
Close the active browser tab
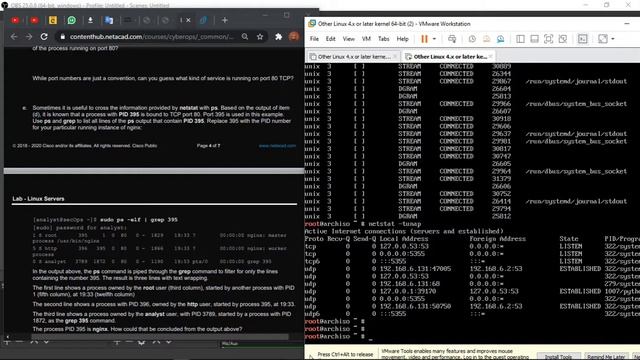coord(188,20)
